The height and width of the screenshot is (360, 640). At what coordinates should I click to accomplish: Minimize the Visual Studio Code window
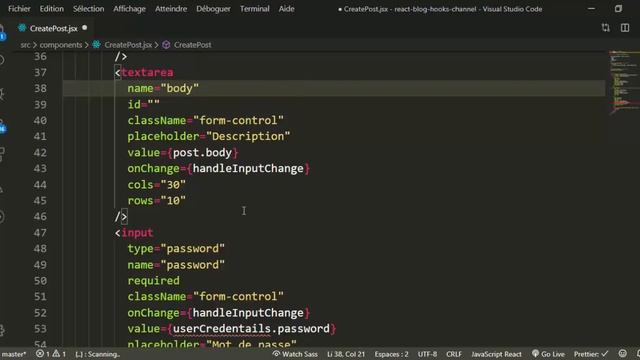(x=591, y=9)
